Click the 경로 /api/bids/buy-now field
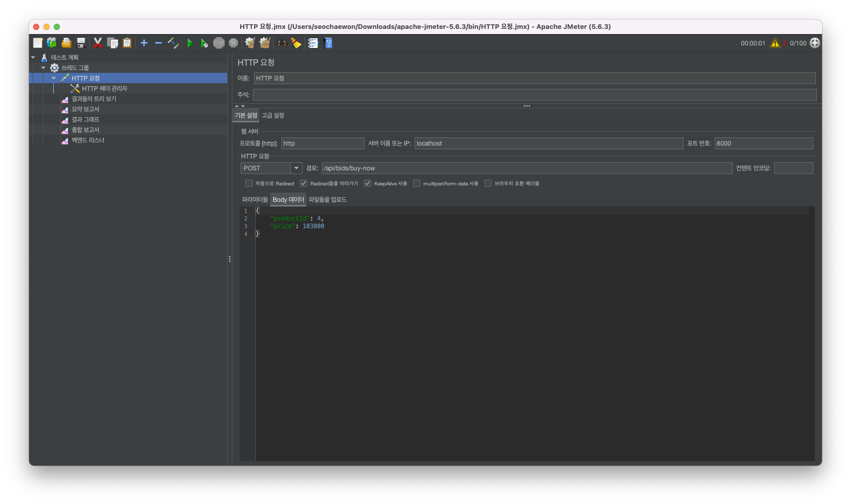851x504 pixels. click(x=527, y=168)
